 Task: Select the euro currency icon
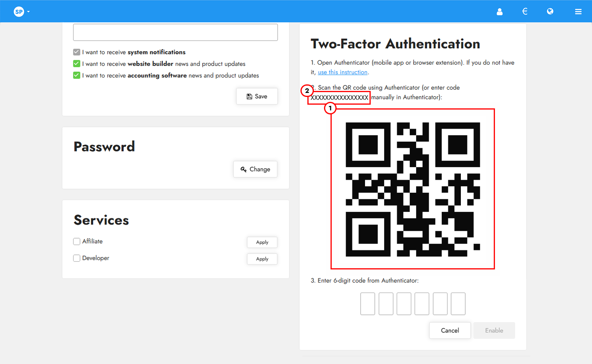(525, 11)
